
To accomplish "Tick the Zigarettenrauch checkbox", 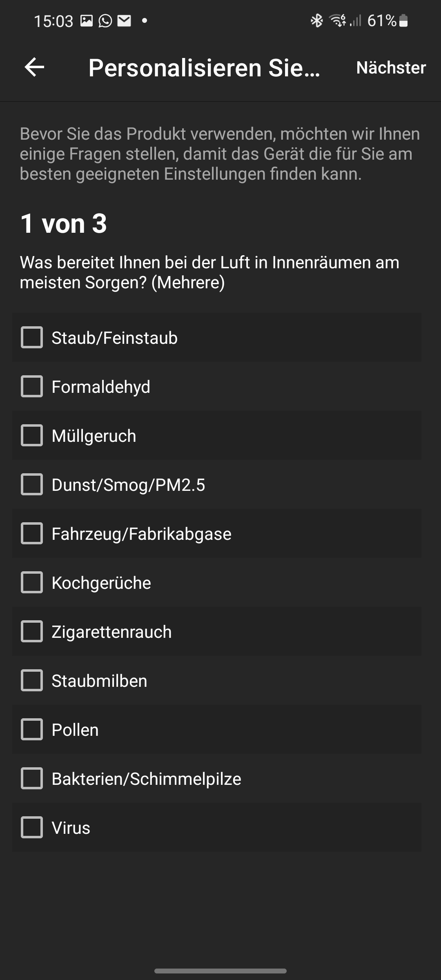I will pyautogui.click(x=32, y=632).
